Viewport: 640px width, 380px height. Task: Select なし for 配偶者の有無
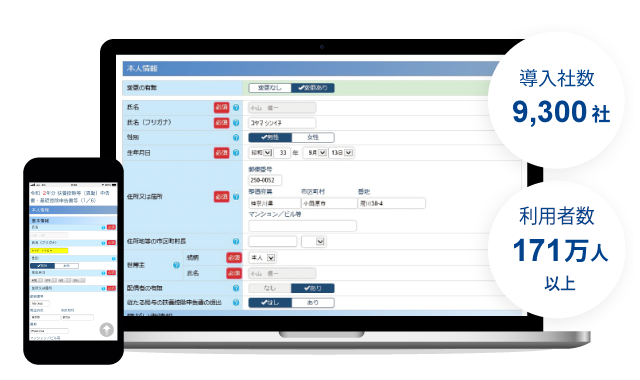pyautogui.click(x=270, y=288)
